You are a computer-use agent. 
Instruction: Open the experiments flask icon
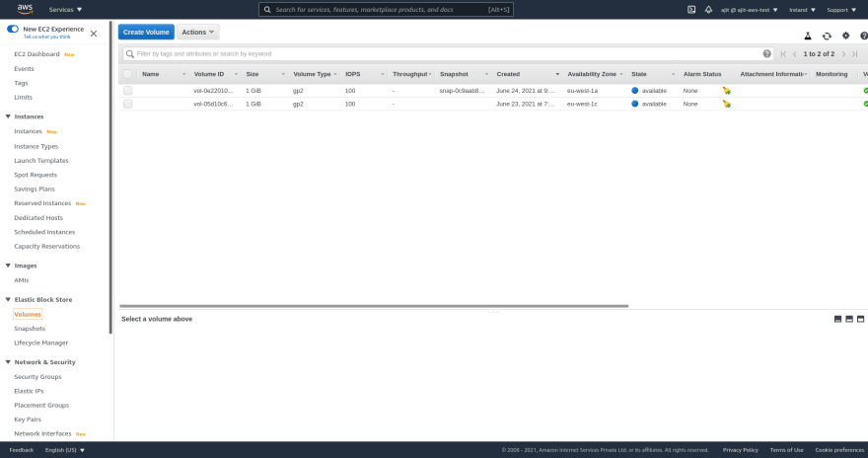808,36
